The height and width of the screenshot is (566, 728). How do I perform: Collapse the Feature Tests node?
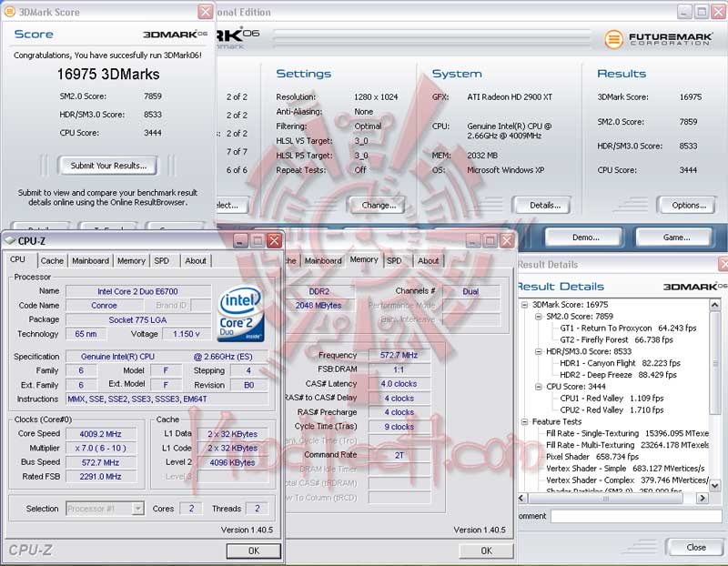524,421
